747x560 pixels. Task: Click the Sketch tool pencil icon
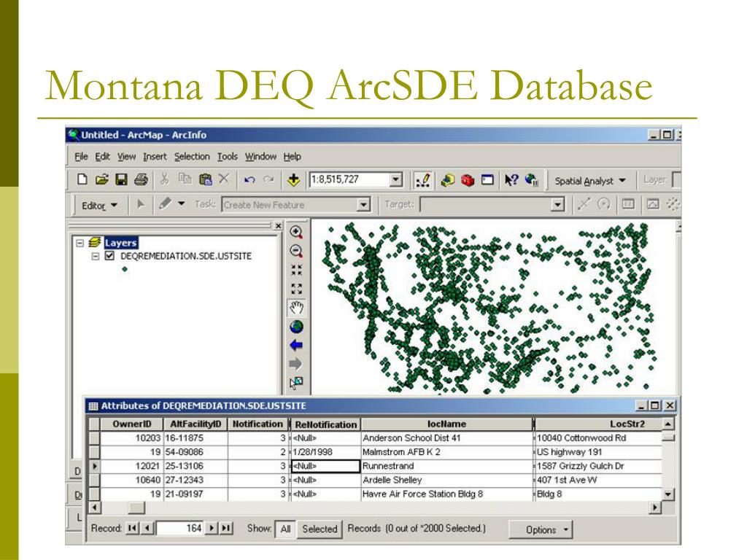point(165,204)
